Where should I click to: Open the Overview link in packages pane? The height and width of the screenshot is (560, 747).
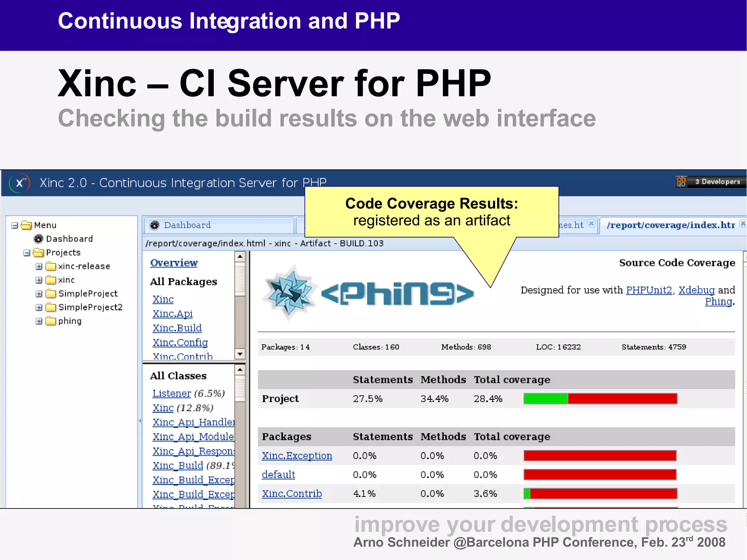pyautogui.click(x=174, y=263)
